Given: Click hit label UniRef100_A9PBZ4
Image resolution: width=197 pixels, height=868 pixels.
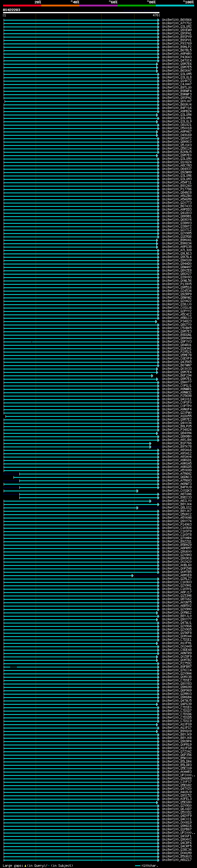Looking at the screenshot, I should click(177, 111).
